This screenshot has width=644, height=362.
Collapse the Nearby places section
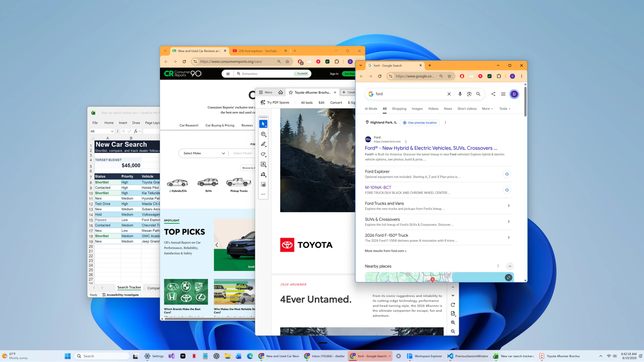click(x=509, y=266)
